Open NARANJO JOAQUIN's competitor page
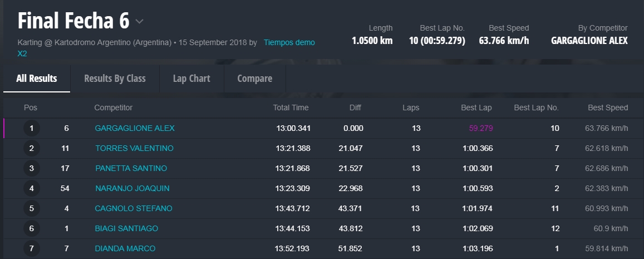Image resolution: width=644 pixels, height=259 pixels. click(x=132, y=188)
